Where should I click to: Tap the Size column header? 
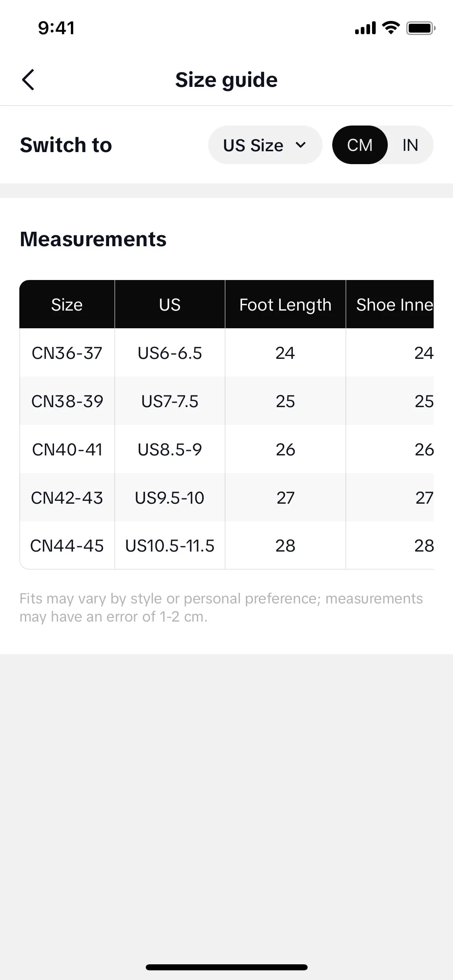coord(67,305)
